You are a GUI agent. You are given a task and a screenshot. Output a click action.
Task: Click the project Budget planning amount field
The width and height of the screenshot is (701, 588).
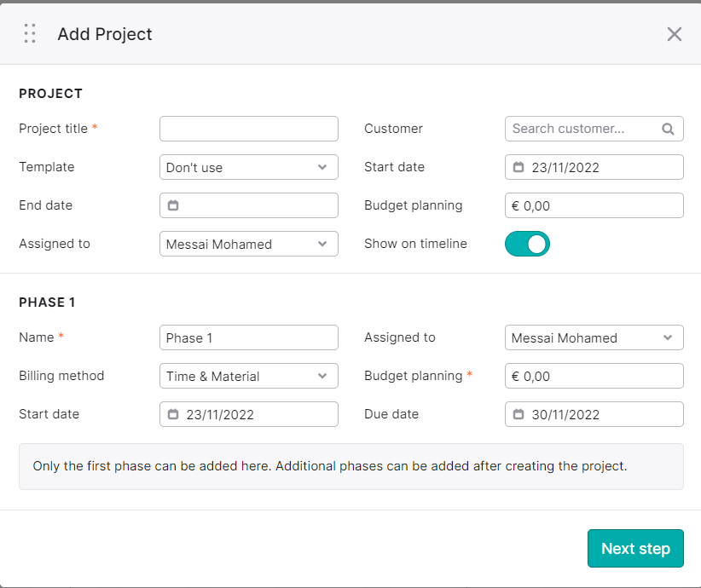click(594, 205)
